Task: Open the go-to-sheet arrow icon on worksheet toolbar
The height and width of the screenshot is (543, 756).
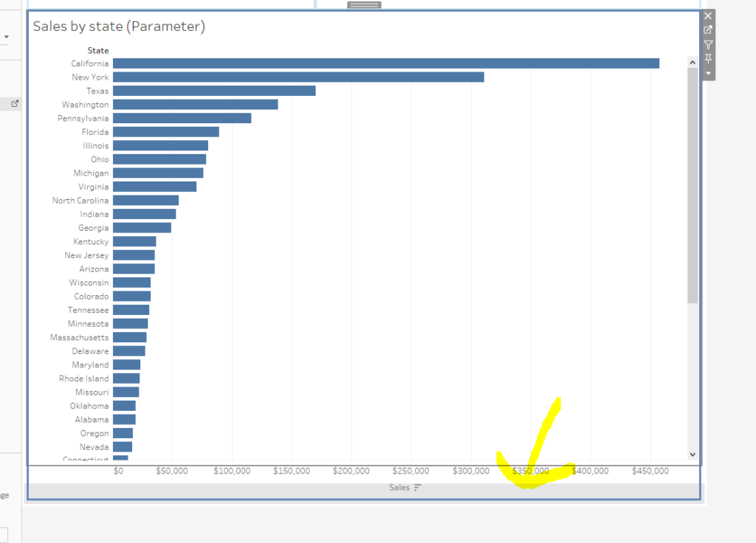Action: (707, 30)
